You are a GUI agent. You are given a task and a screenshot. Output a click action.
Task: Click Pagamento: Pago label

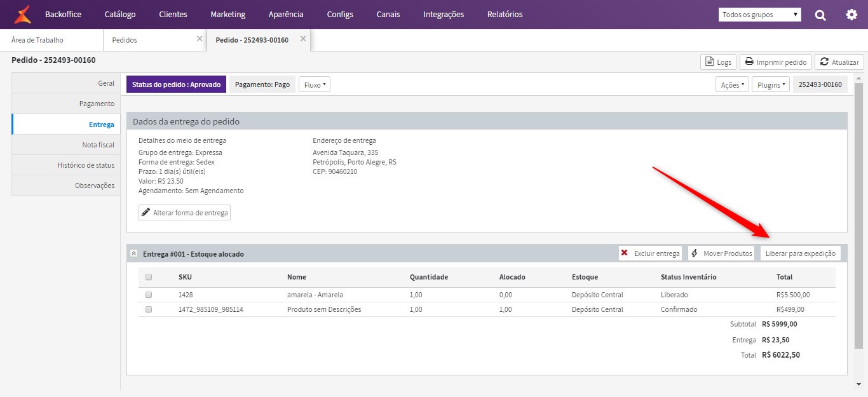pos(262,84)
